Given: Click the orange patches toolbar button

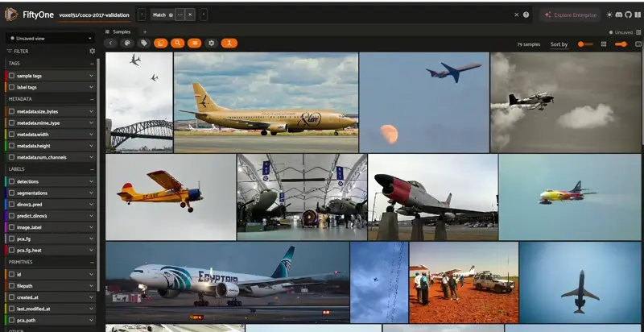Looking at the screenshot, I should point(160,44).
